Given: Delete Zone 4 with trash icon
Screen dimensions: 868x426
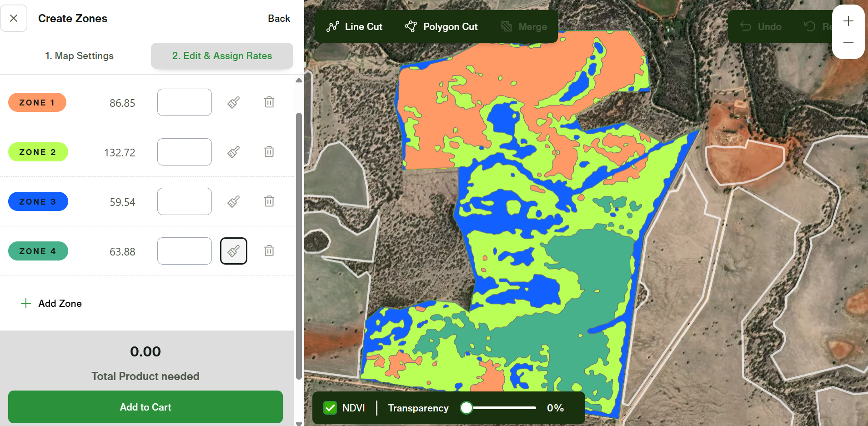Looking at the screenshot, I should (x=269, y=251).
